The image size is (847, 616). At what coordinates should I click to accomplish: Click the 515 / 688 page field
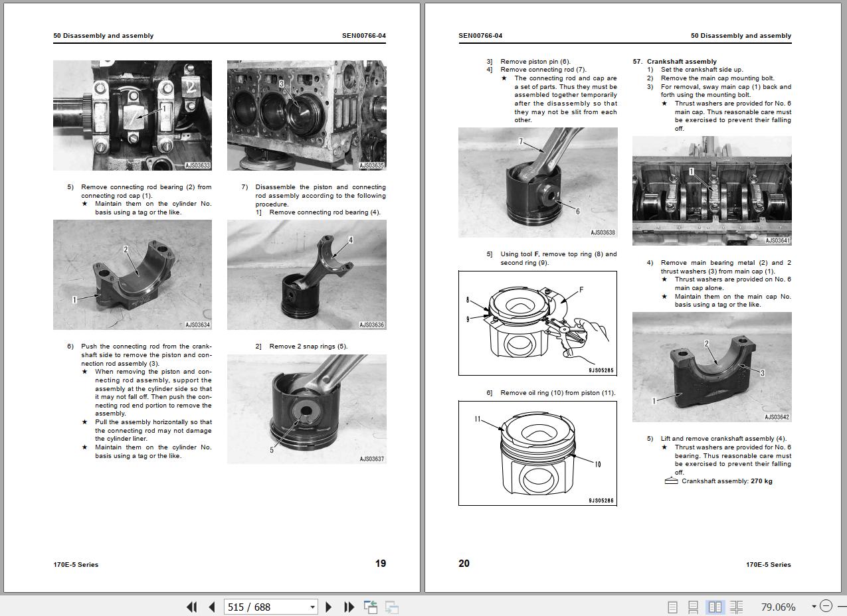(266, 607)
